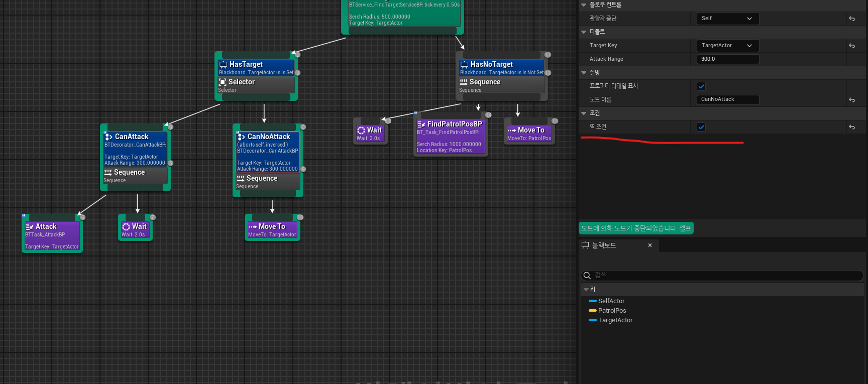Viewport: 868px width, 384px height.
Task: Reset Target Key to default arrow
Action: pyautogui.click(x=852, y=46)
